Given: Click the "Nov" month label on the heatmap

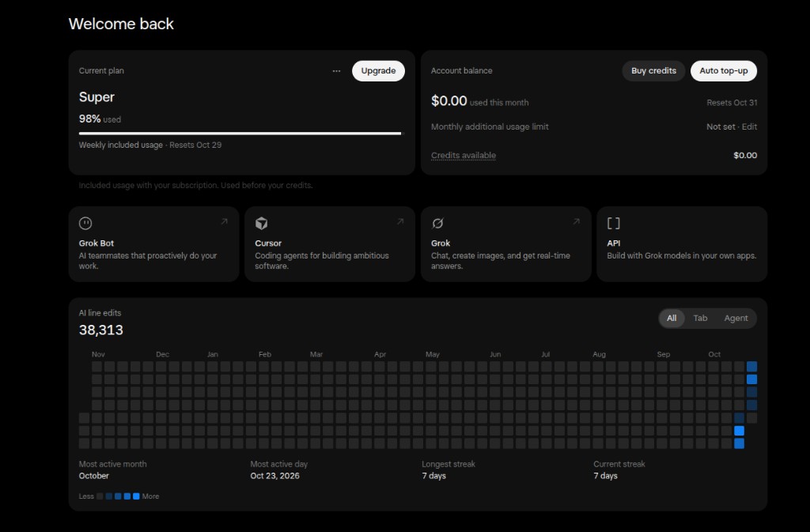Looking at the screenshot, I should point(98,354).
